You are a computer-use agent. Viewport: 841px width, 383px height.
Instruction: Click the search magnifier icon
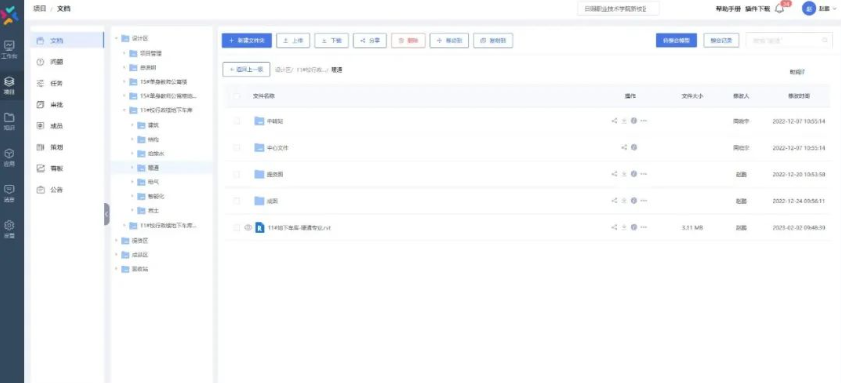point(825,40)
